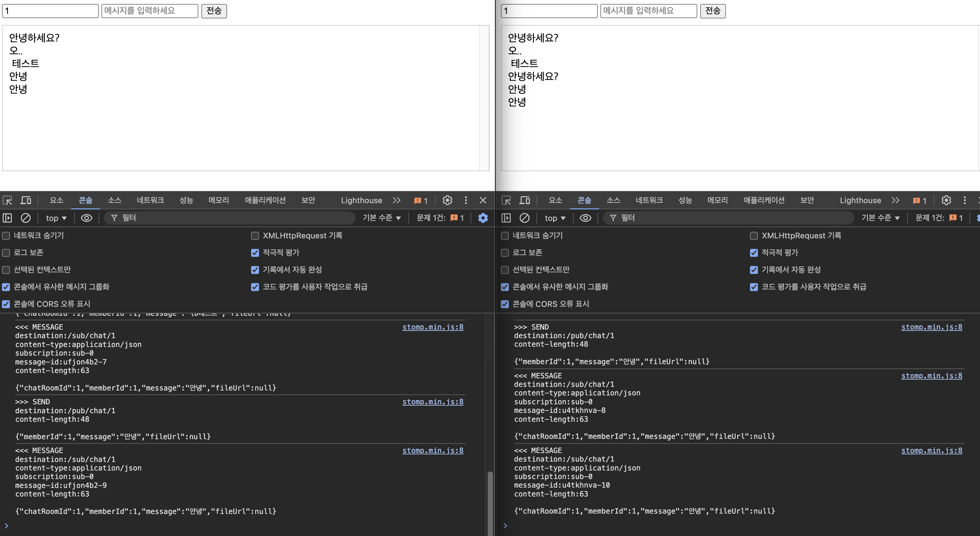This screenshot has height=536, width=980.
Task: Toggle device toolbar icon in left DevTools
Action: [26, 200]
